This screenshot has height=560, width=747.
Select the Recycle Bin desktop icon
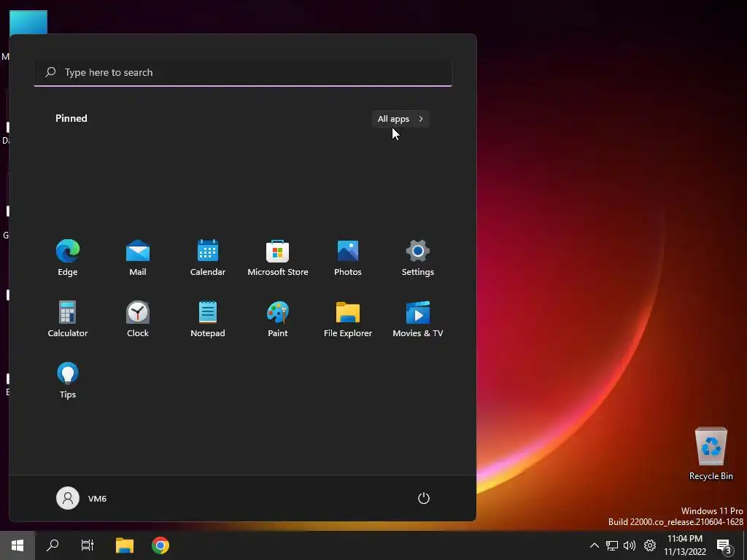point(711,454)
